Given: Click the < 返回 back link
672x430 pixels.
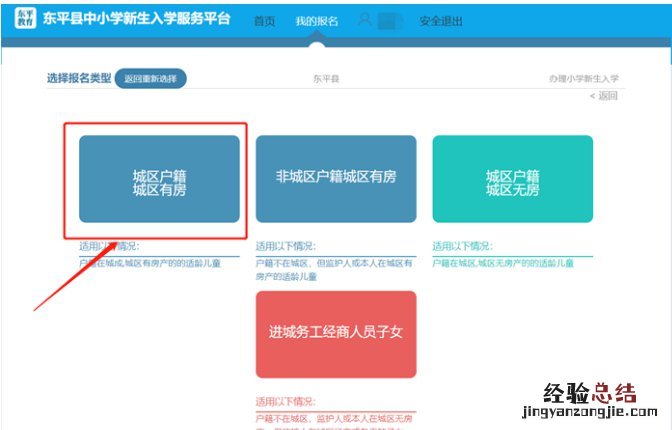Looking at the screenshot, I should coord(604,96).
